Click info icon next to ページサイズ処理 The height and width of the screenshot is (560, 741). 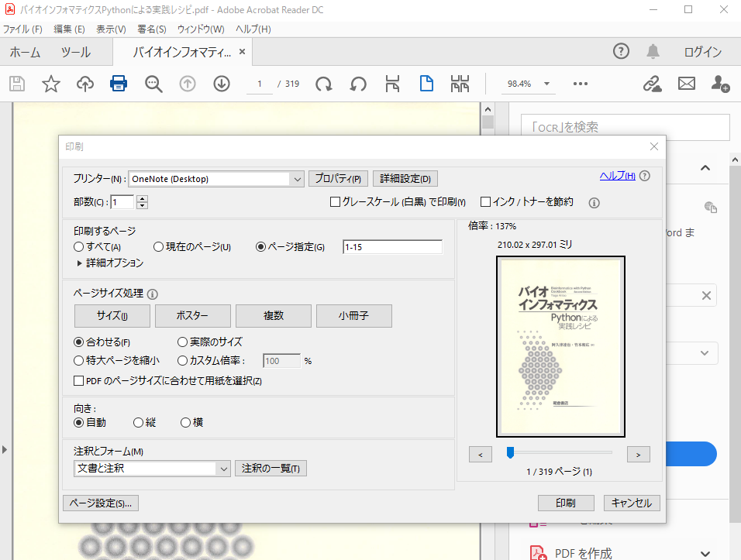coord(152,294)
